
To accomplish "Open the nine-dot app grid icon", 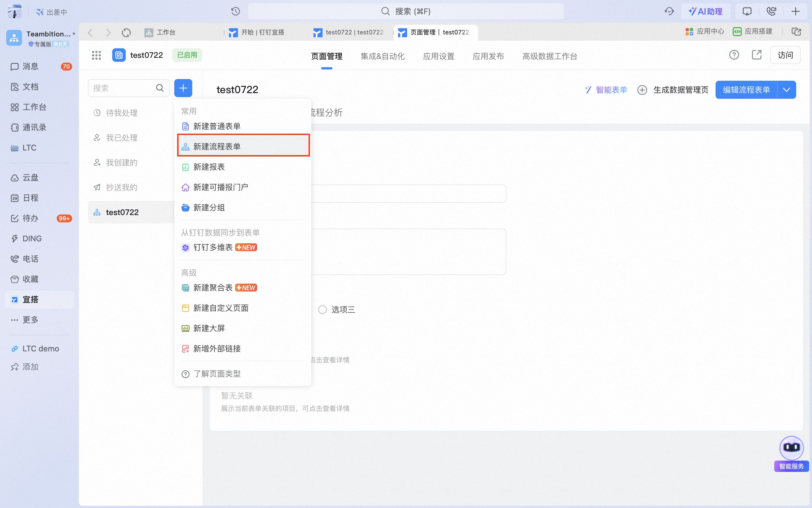I will [x=96, y=55].
